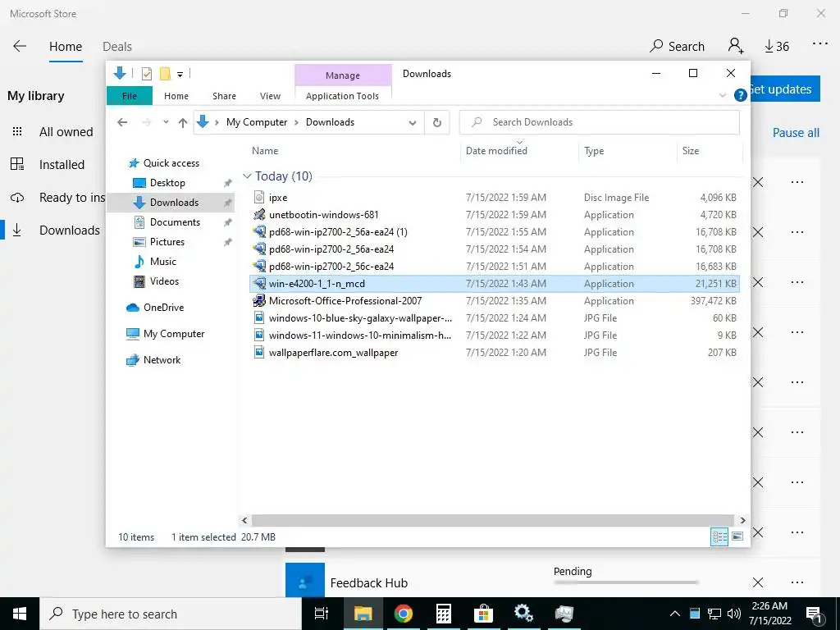Click Pause all in Microsoft Store
Screen dimensions: 840x630
[796, 133]
